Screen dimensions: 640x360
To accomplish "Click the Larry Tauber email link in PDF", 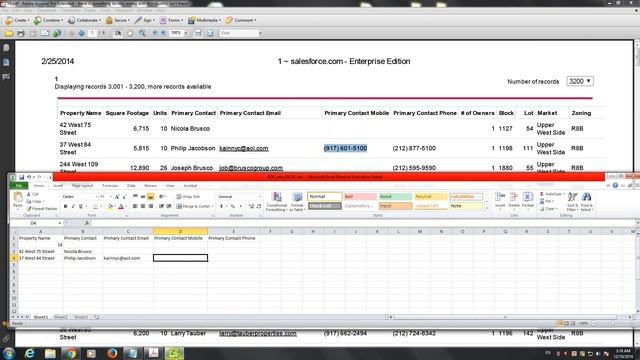I will (258, 333).
